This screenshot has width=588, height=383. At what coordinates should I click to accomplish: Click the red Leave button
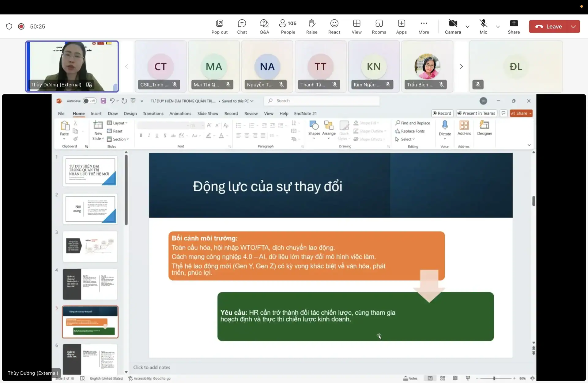[549, 27]
